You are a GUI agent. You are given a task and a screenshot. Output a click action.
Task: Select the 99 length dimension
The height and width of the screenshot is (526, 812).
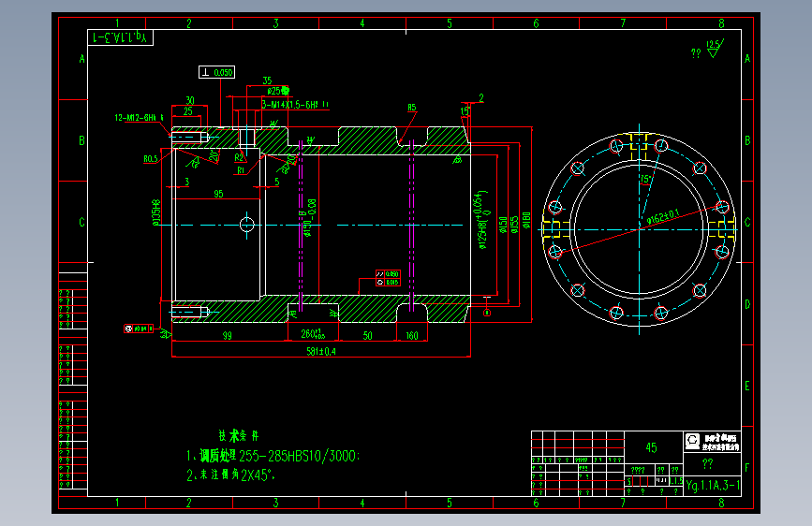(x=227, y=335)
